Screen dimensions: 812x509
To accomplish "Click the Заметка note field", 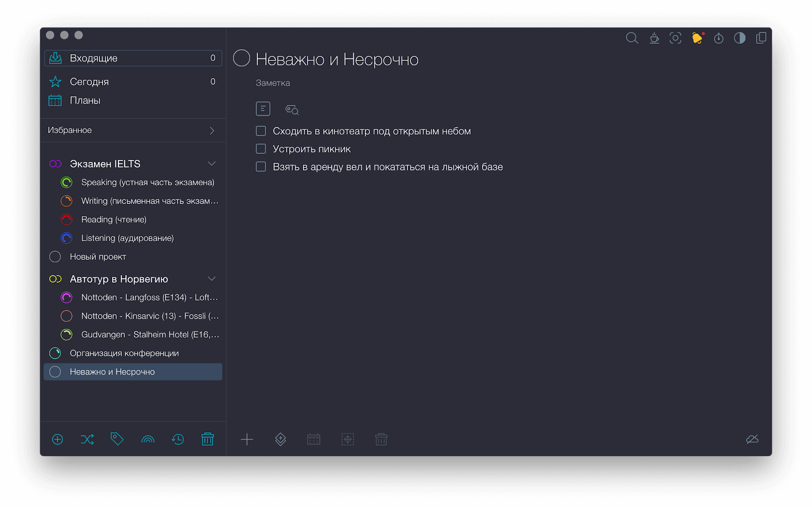I will pos(273,83).
